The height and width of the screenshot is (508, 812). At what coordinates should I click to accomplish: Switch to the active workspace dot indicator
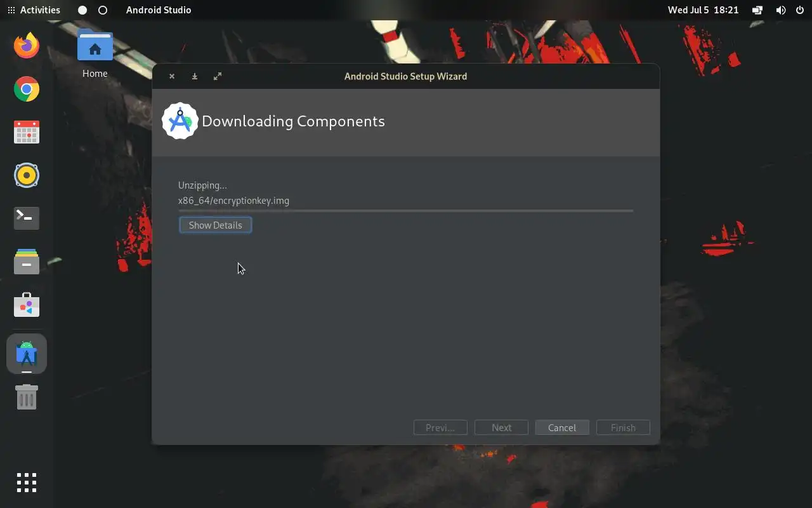[x=82, y=10]
